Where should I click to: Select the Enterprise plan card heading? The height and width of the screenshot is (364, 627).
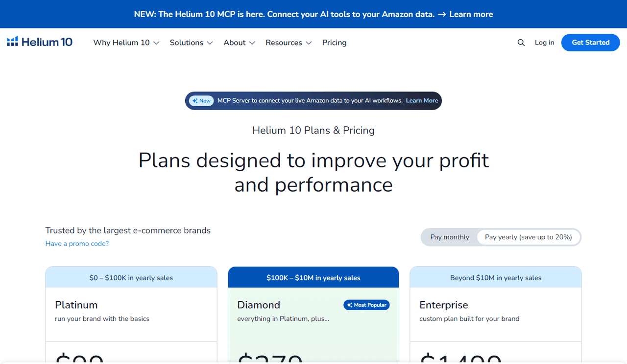443,305
